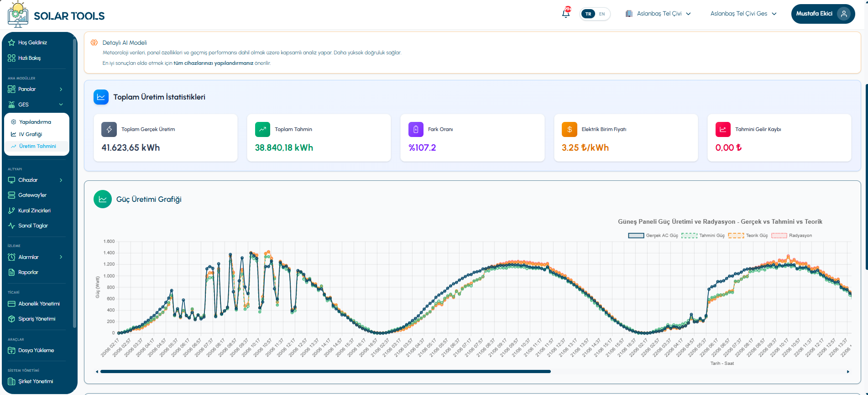Open the notifications bell icon
The height and width of the screenshot is (395, 868).
566,13
